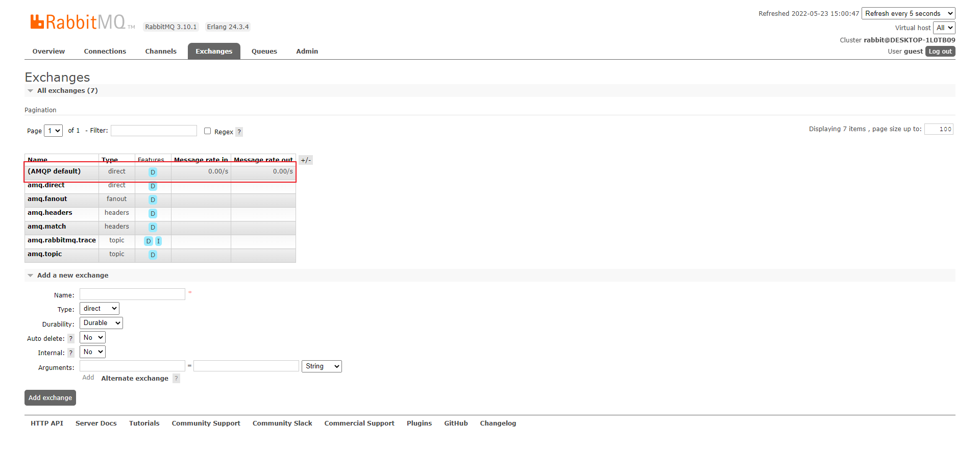Toggle table columns with +/- button

click(306, 160)
